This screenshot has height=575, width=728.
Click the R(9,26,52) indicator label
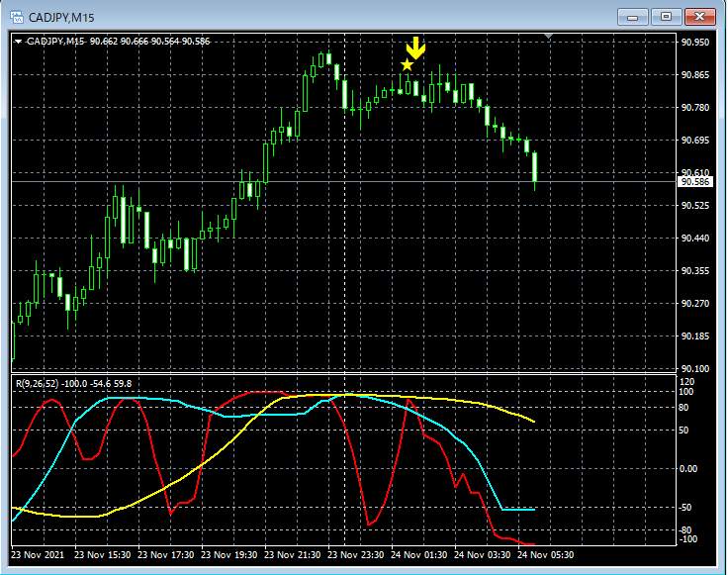(38, 384)
